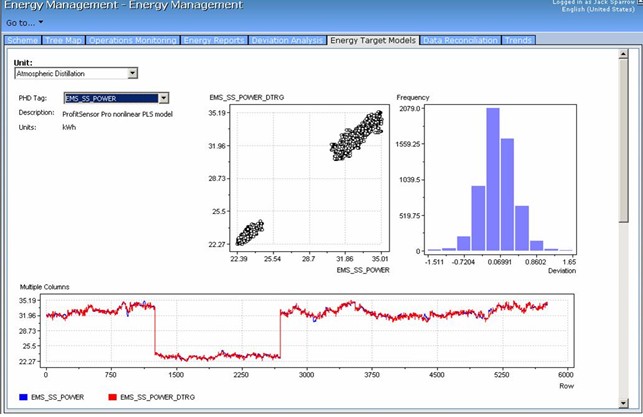Expand the Unit dropdown arrow
Viewport: 643px width, 417px height.
tap(132, 73)
